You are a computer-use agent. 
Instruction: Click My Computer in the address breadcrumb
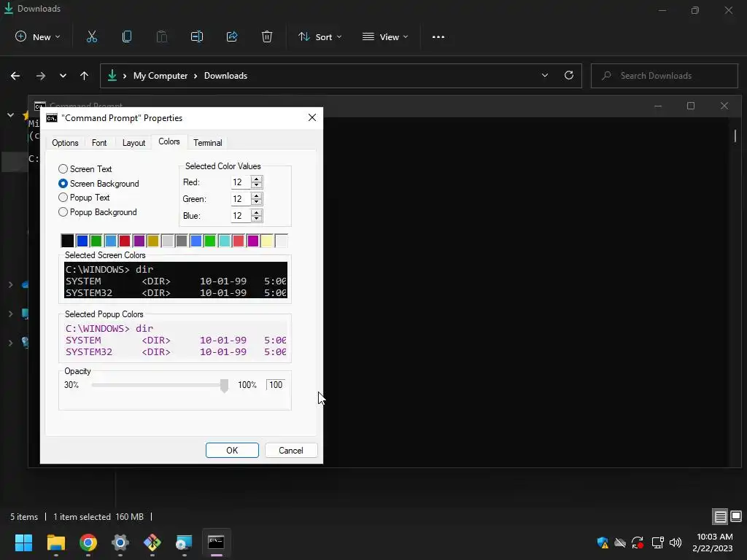tap(160, 76)
